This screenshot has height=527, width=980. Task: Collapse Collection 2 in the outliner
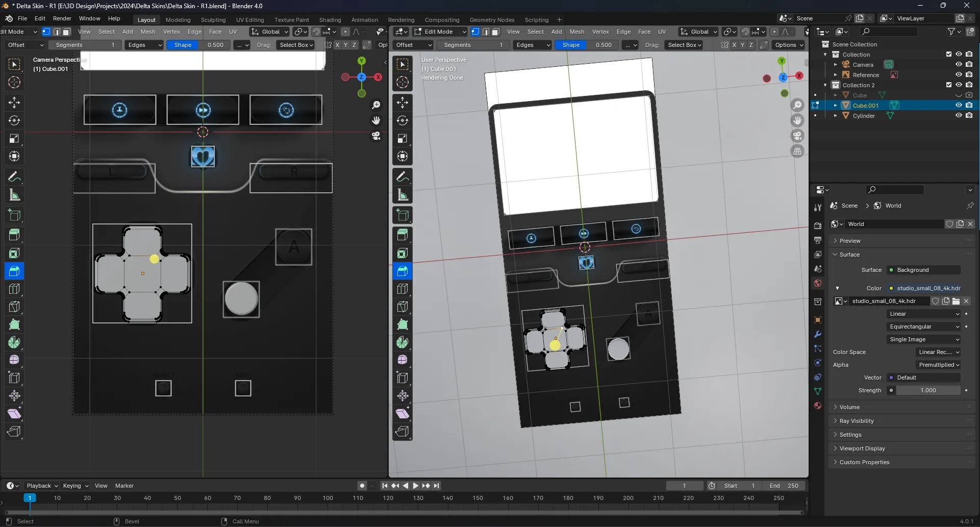coord(825,85)
